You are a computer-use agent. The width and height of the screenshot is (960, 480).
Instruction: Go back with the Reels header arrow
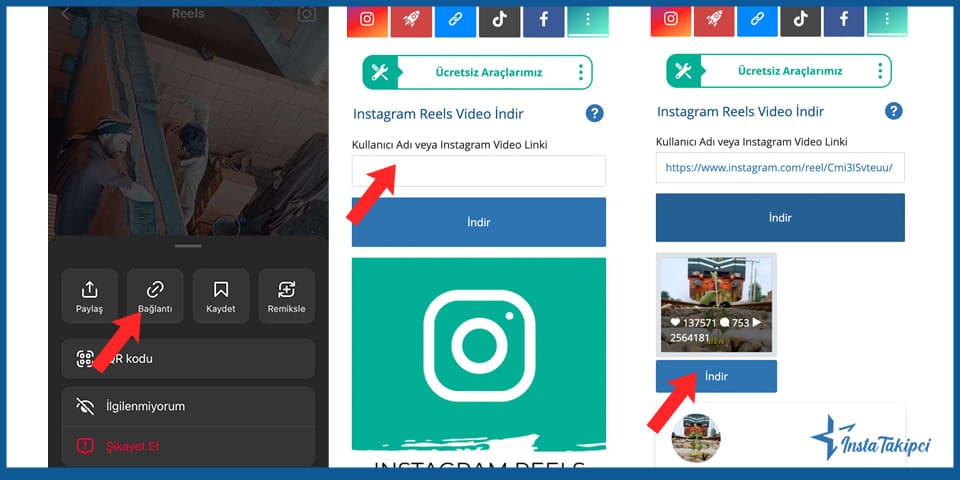click(x=66, y=14)
